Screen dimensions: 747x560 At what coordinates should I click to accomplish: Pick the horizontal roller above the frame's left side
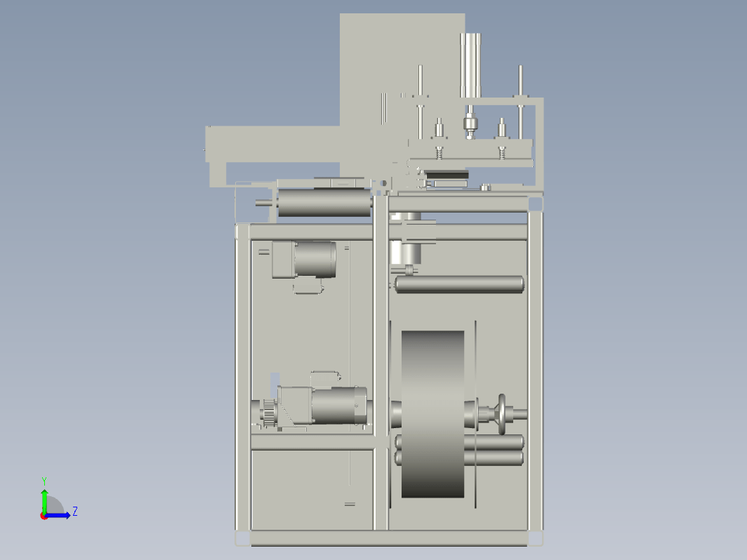pyautogui.click(x=324, y=203)
